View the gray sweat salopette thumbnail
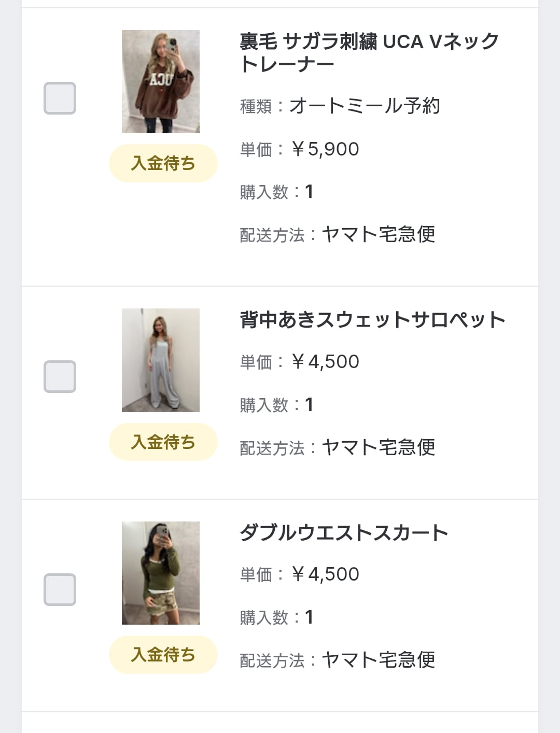 pos(161,360)
